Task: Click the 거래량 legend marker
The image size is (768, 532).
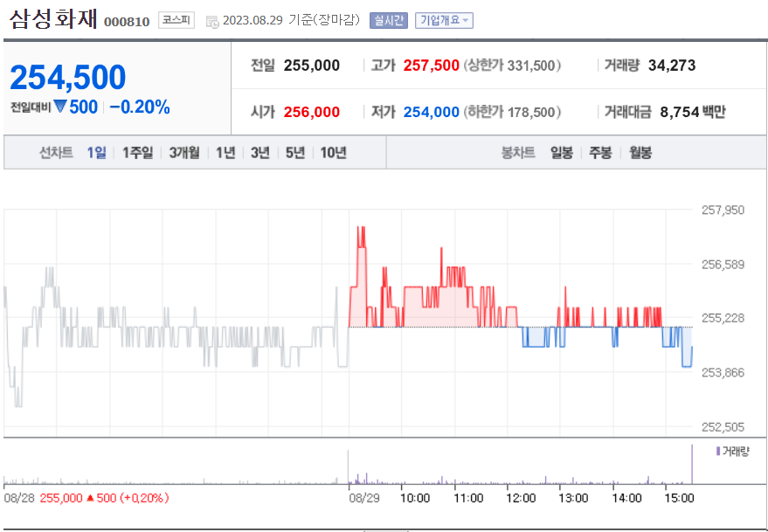Action: pos(718,451)
